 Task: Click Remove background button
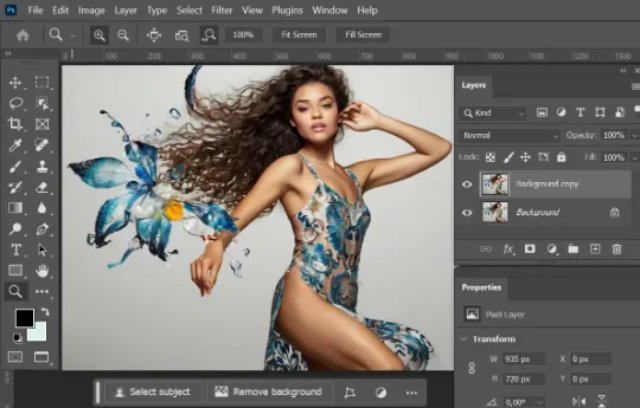pyautogui.click(x=269, y=392)
